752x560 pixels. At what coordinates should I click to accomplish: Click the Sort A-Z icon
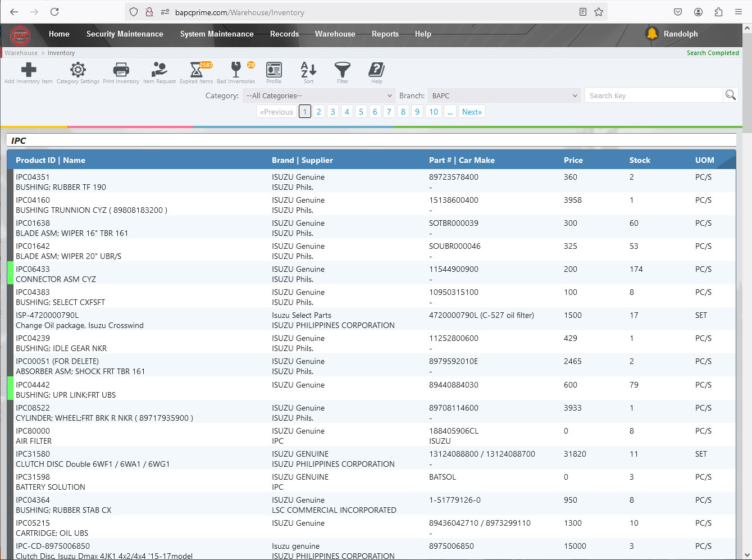pos(308,70)
